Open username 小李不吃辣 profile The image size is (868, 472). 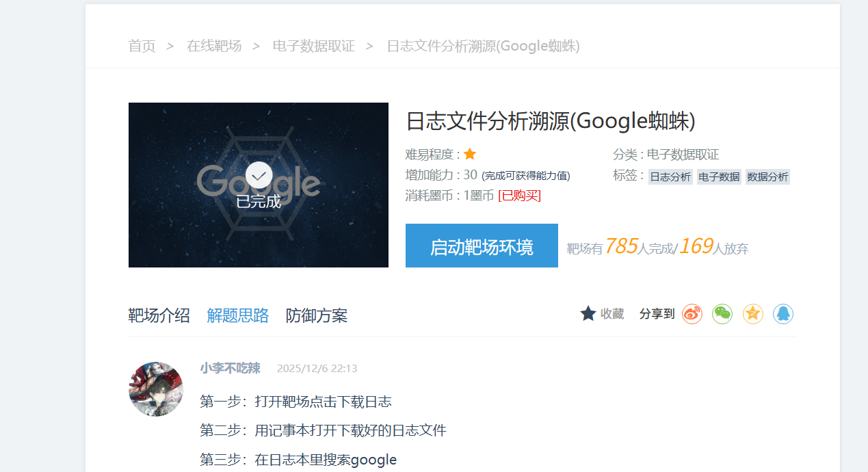[231, 368]
